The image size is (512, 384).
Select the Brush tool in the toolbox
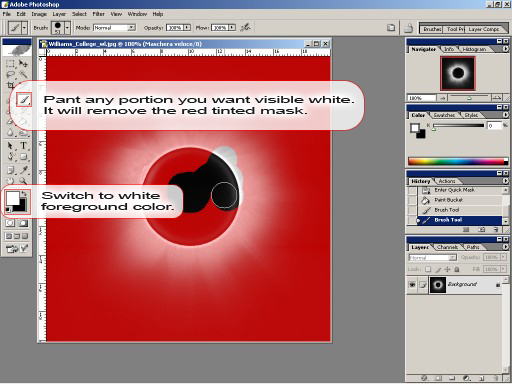point(24,99)
